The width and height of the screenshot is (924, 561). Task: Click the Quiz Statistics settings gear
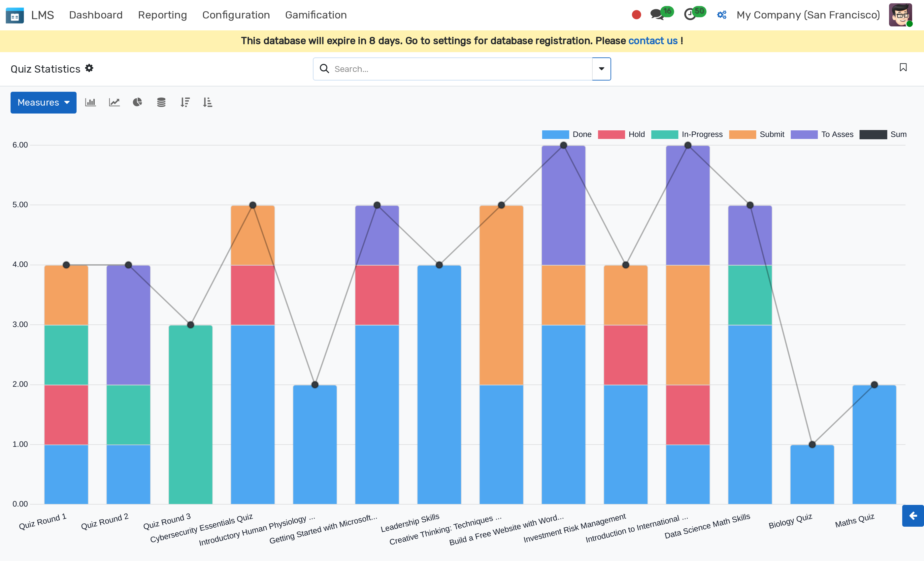coord(89,68)
